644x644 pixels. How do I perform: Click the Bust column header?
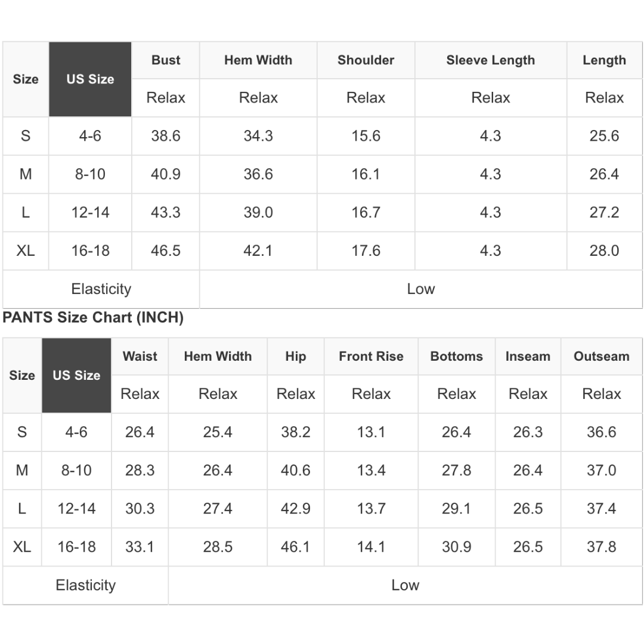166,60
